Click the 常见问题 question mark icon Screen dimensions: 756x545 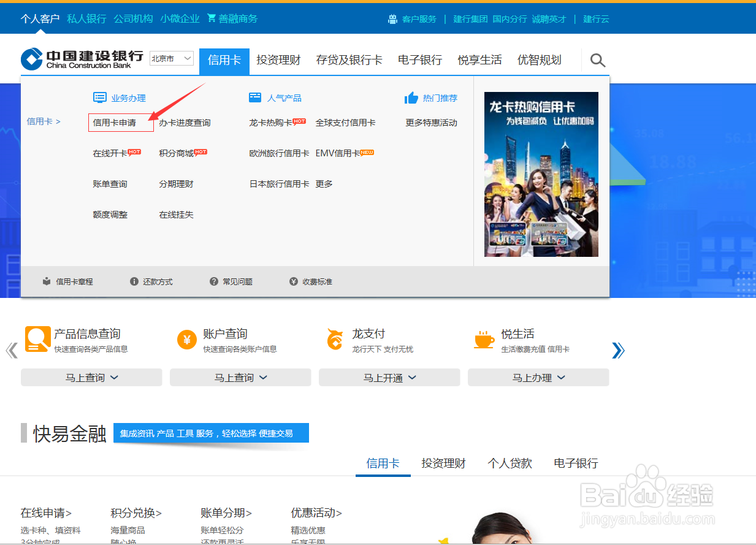(214, 281)
